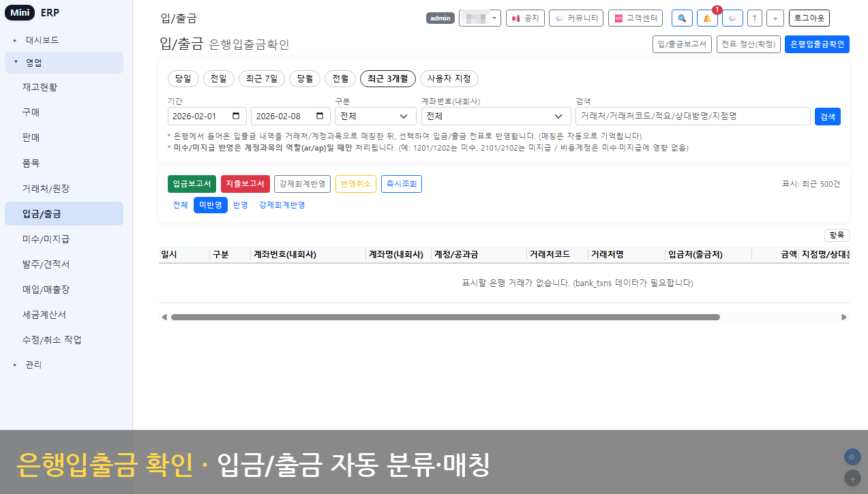Click the blue circle floating icon
Screen dimensions: 868x494
852,457
